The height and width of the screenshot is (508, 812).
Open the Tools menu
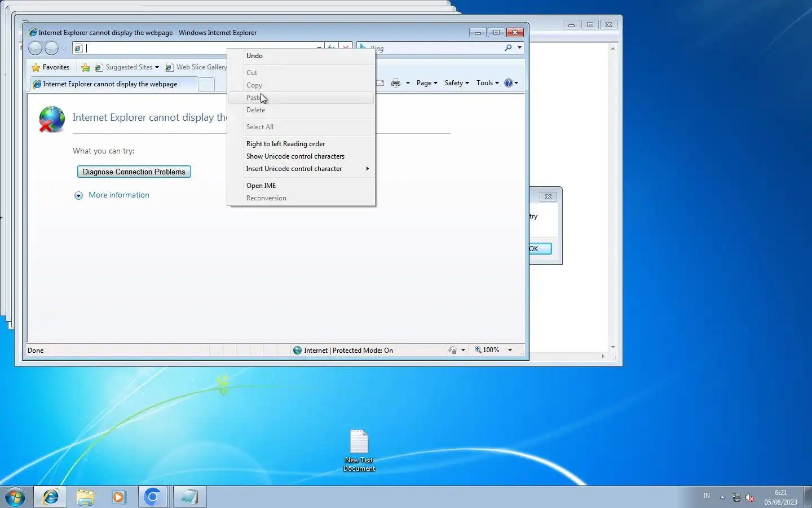[487, 83]
